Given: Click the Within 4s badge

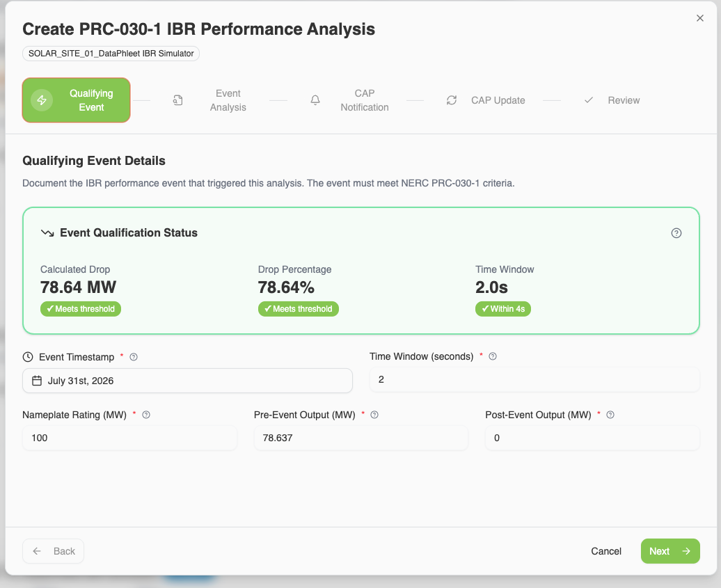Looking at the screenshot, I should pos(503,309).
